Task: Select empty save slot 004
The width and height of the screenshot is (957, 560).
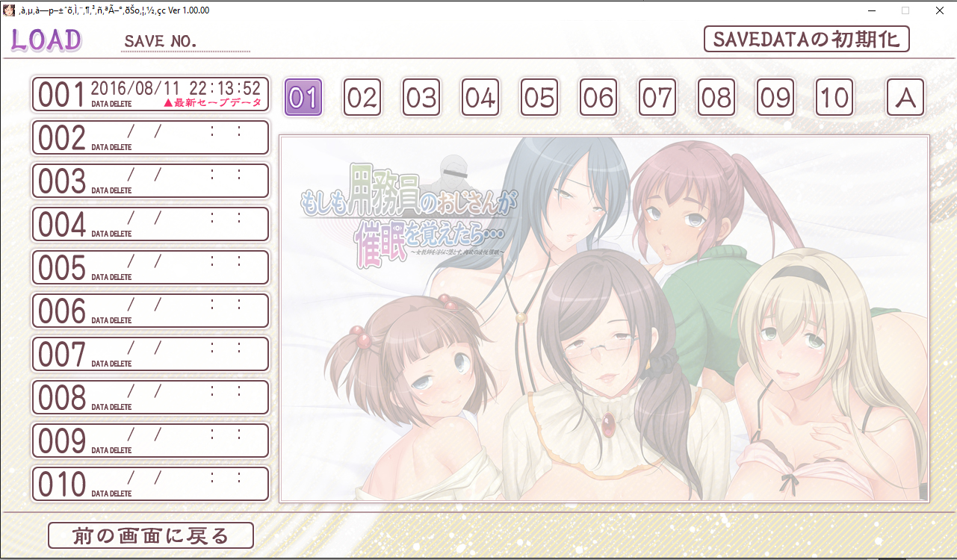Action: point(150,224)
